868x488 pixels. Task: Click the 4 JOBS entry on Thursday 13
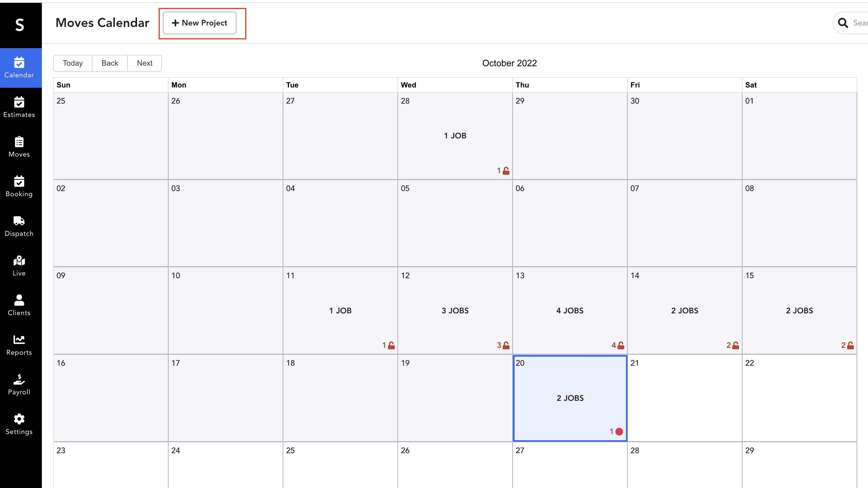(569, 310)
